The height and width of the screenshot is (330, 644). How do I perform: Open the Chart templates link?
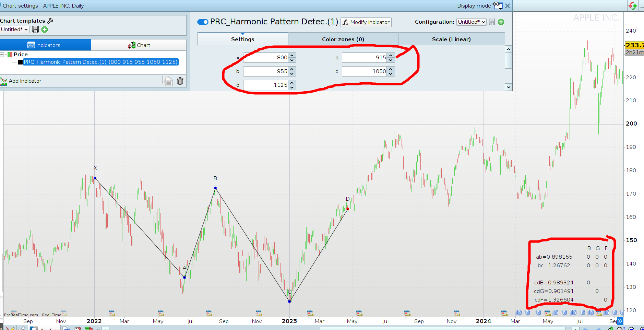tap(23, 21)
